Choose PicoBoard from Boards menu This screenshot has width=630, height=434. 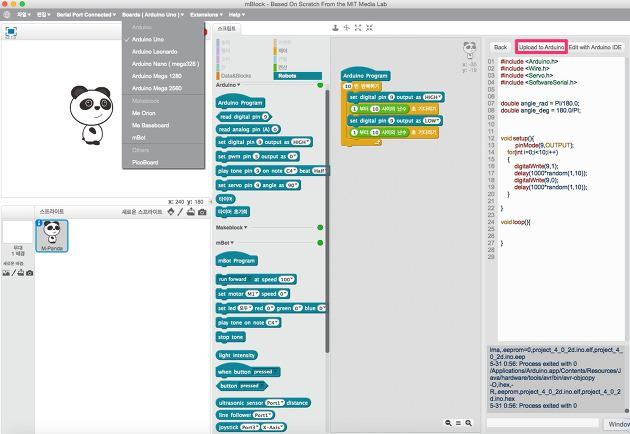(163, 162)
